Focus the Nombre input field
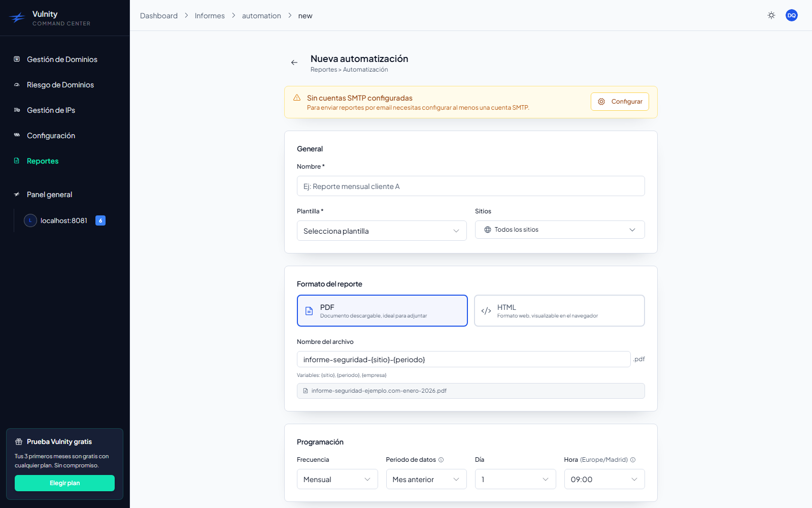 click(x=470, y=186)
